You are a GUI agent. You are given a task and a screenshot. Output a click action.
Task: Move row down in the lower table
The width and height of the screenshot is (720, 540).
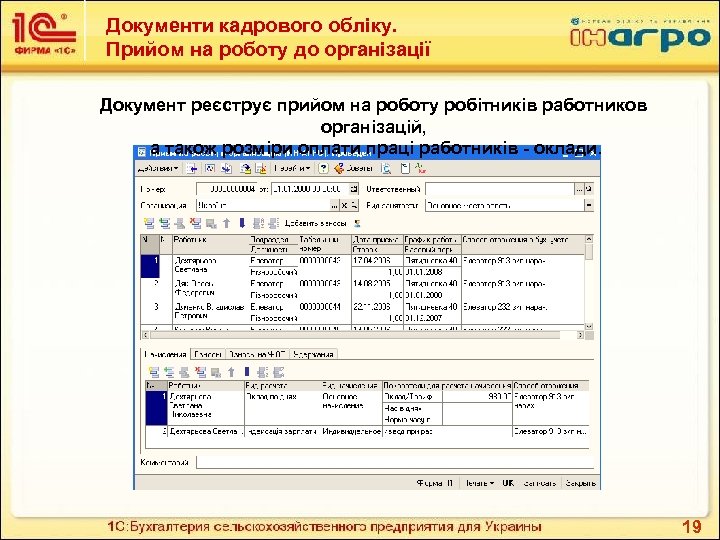pyautogui.click(x=247, y=372)
